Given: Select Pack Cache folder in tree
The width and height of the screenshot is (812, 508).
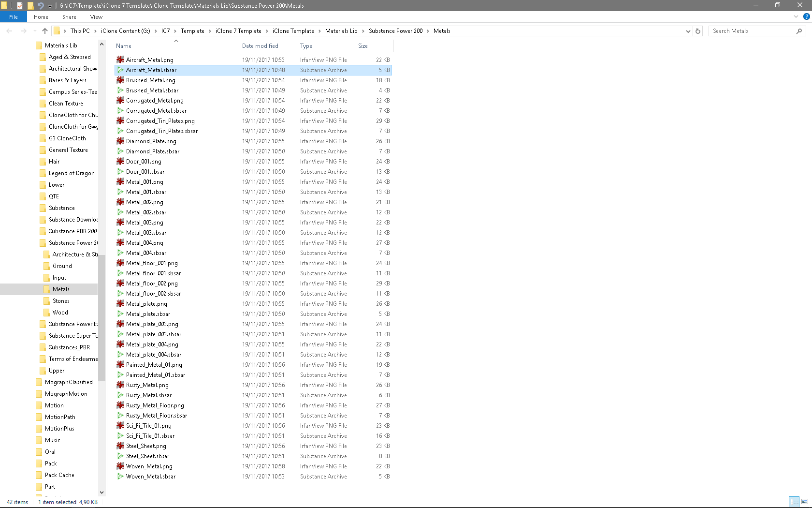Looking at the screenshot, I should tap(59, 475).
